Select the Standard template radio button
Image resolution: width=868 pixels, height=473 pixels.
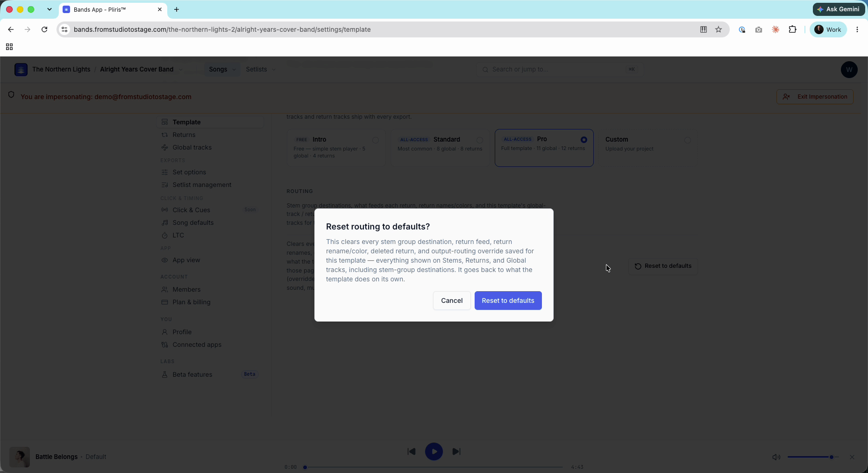coord(480,140)
